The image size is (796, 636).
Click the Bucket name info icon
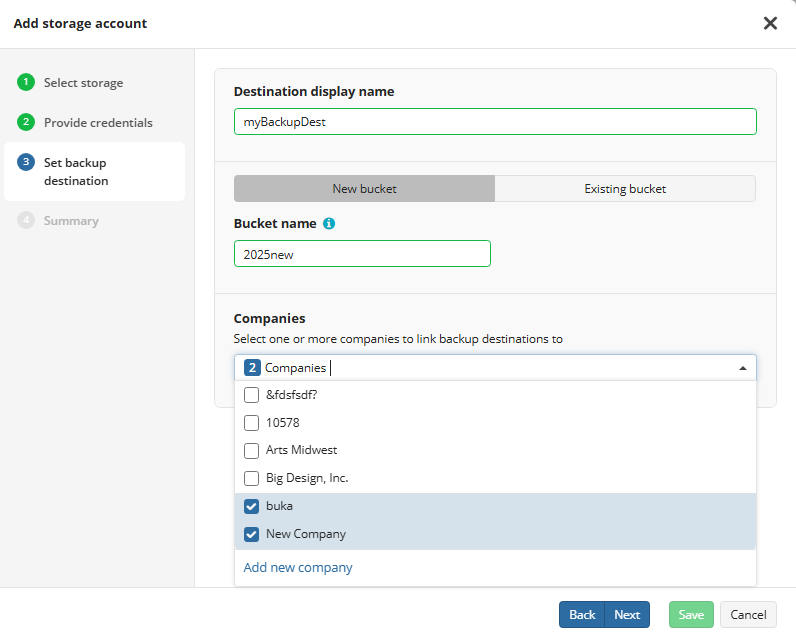click(x=329, y=223)
